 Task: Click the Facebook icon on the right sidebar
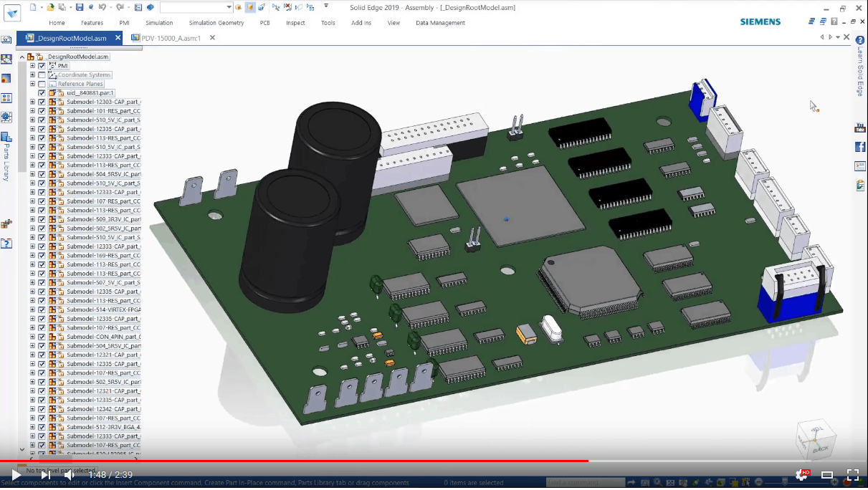point(859,148)
